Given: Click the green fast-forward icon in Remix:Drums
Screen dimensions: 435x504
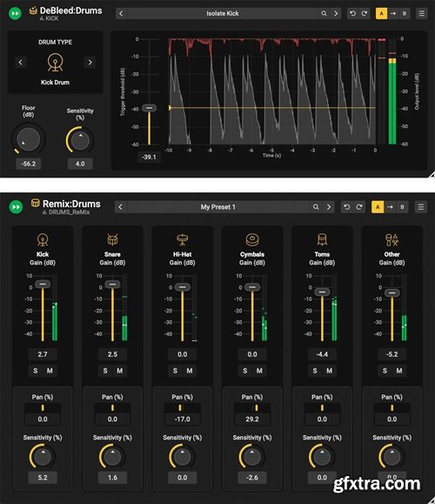Looking at the screenshot, I should tap(16, 206).
